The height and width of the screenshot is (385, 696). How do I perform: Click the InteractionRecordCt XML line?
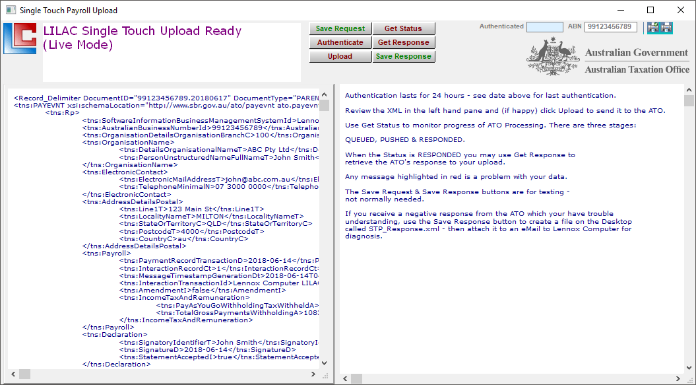pos(219,268)
